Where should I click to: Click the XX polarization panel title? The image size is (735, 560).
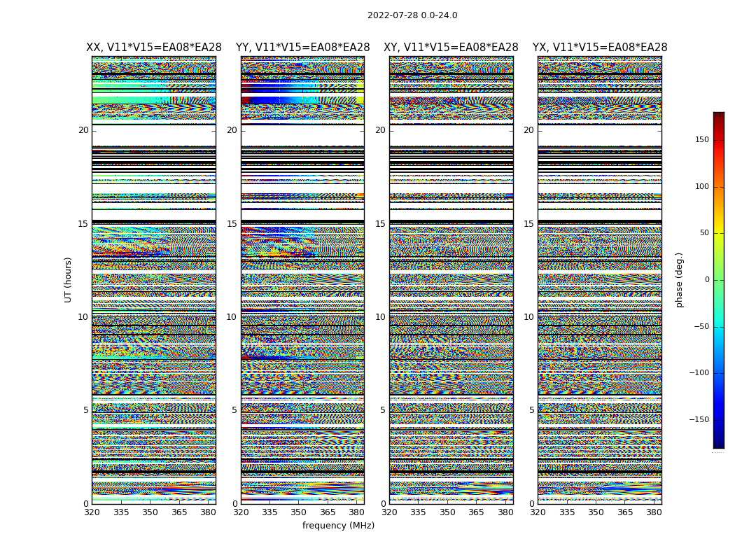click(x=154, y=48)
